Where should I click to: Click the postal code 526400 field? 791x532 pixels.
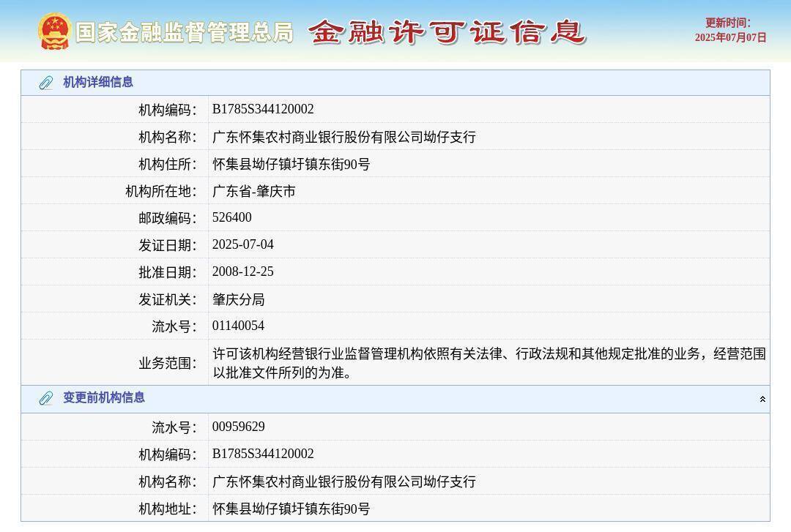[x=231, y=217]
